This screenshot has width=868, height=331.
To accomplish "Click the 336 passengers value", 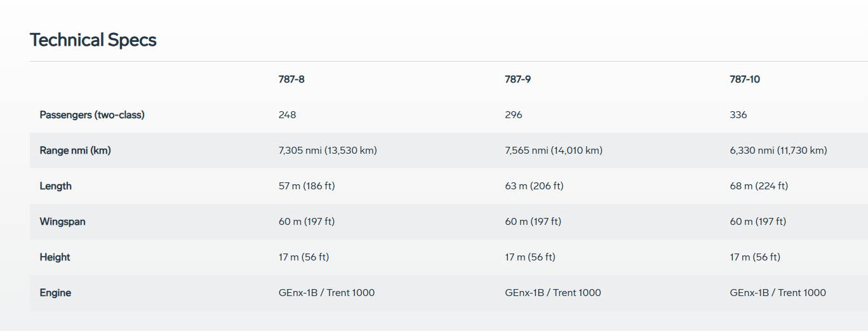I will click(738, 115).
